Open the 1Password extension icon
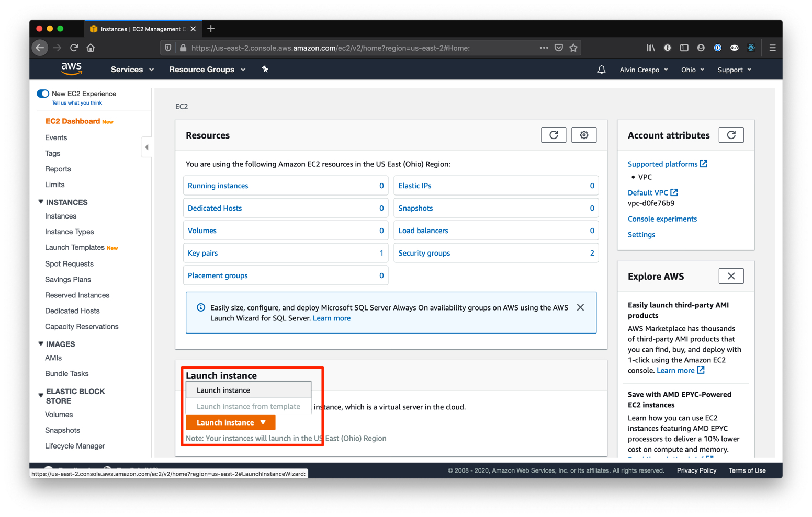812x517 pixels. [717, 48]
